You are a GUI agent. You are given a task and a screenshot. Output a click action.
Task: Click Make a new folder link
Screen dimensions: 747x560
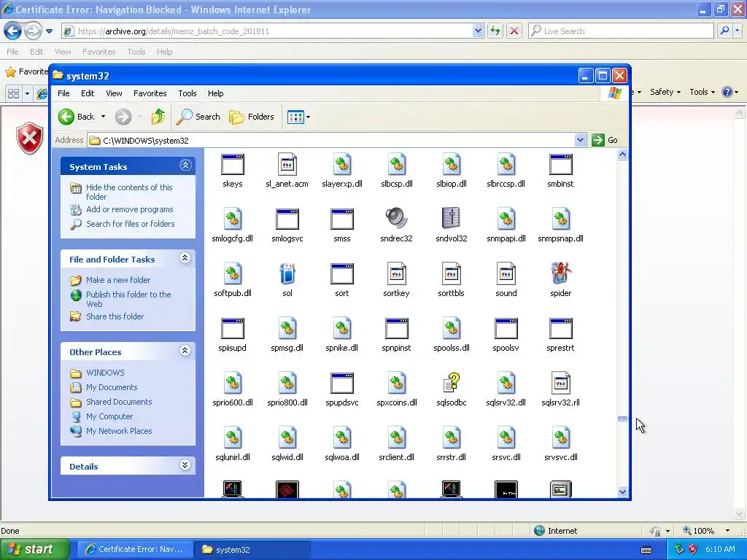(118, 280)
